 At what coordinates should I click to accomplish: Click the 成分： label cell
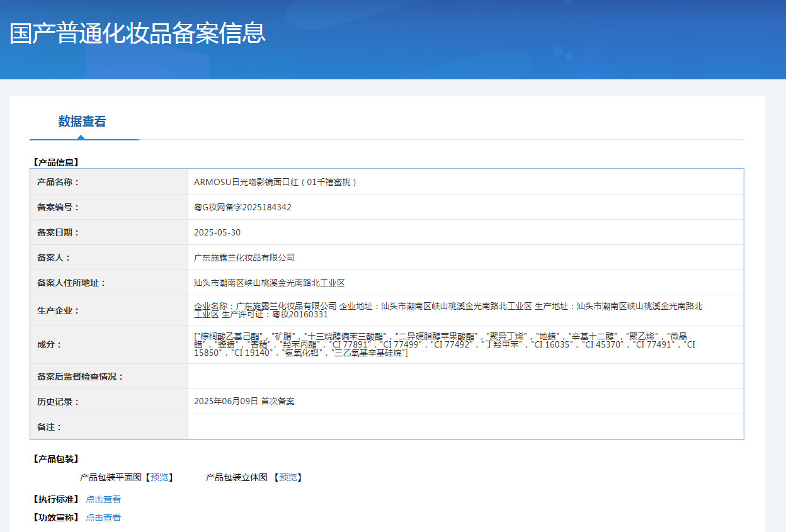click(109, 344)
